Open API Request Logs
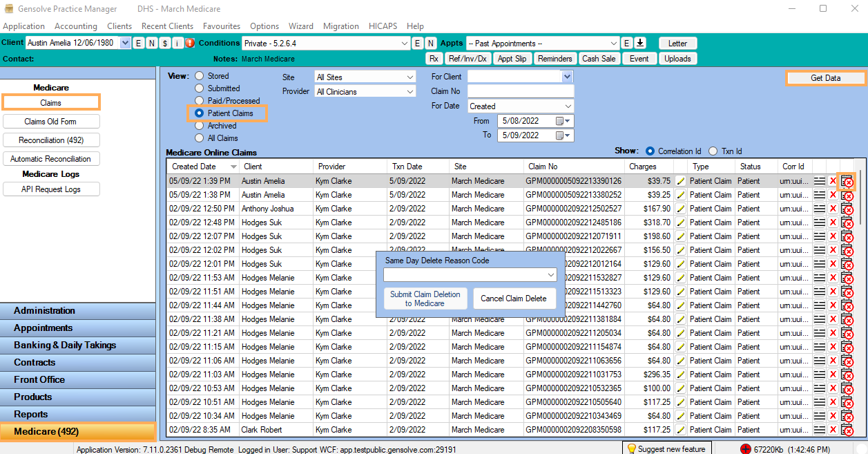868x454 pixels. (x=51, y=189)
